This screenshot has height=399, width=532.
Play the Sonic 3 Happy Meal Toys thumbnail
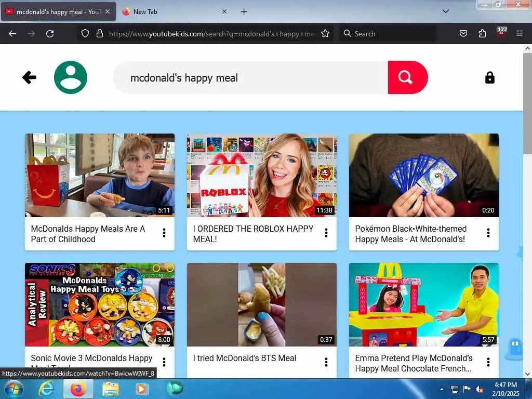click(x=100, y=304)
